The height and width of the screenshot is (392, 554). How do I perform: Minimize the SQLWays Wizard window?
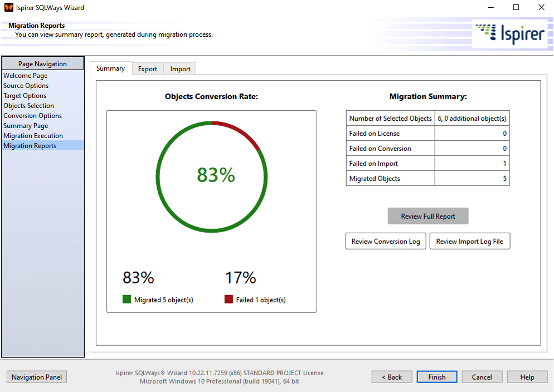click(491, 7)
